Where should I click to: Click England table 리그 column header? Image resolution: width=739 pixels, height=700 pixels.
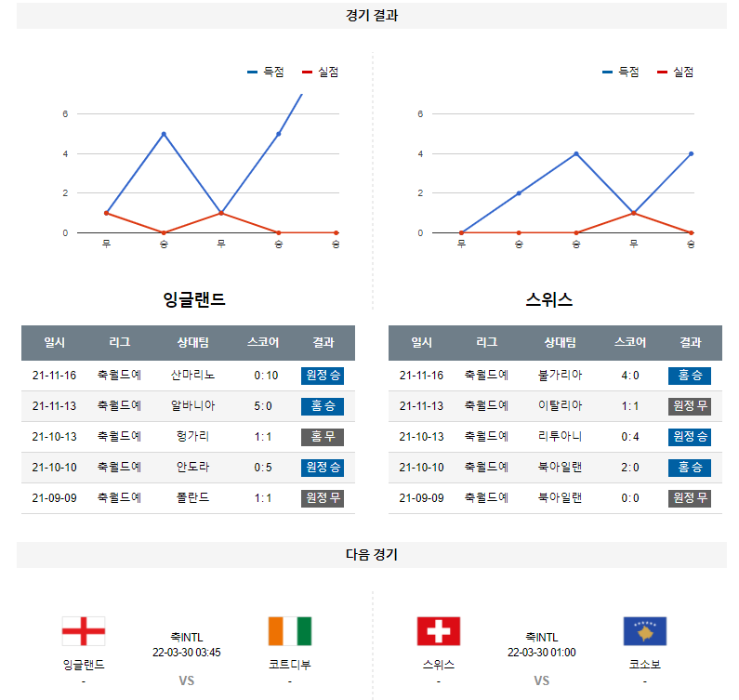coord(119,343)
